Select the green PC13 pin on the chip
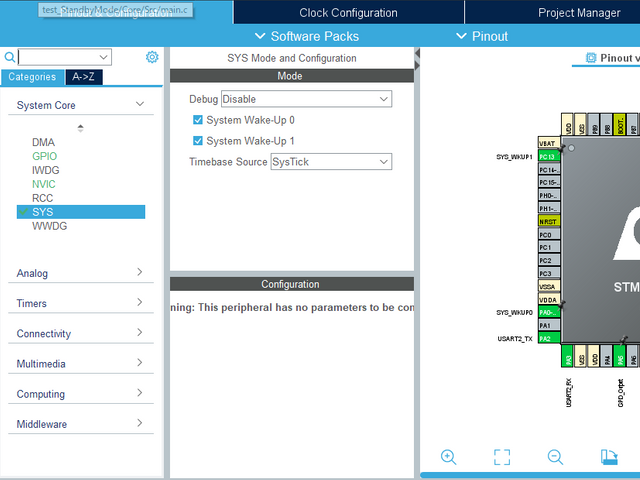640x480 pixels. [x=548, y=157]
